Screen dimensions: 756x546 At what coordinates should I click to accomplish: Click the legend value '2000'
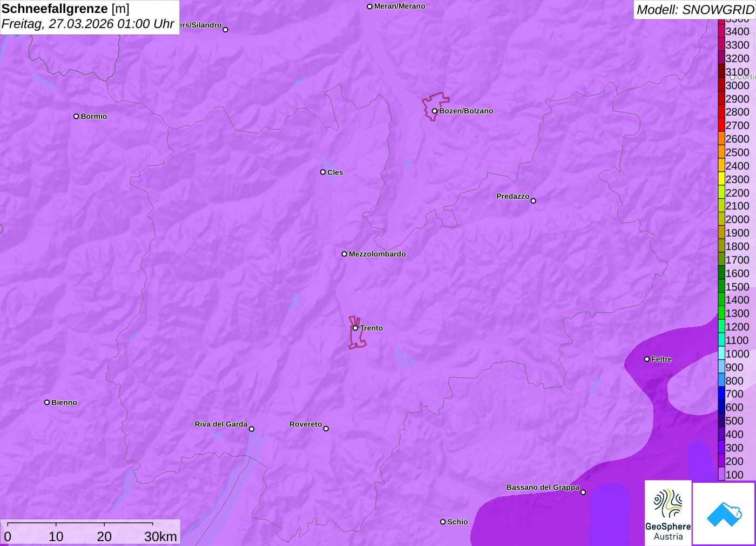(737, 219)
